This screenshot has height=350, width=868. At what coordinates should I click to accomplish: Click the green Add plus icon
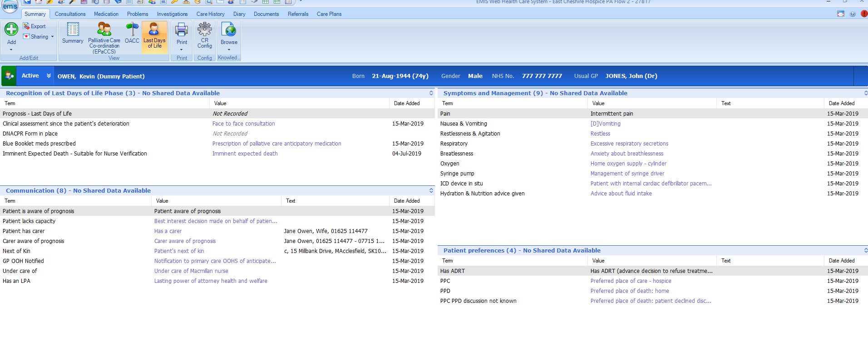coord(11,29)
